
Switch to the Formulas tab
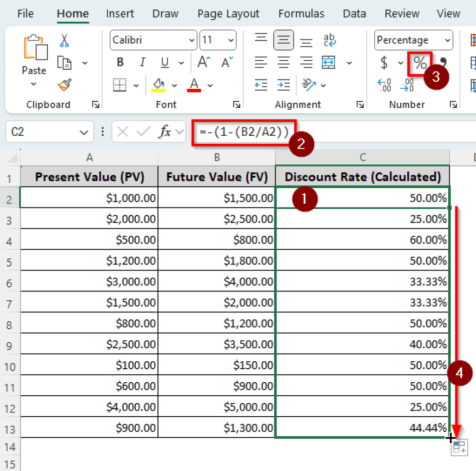(x=301, y=13)
